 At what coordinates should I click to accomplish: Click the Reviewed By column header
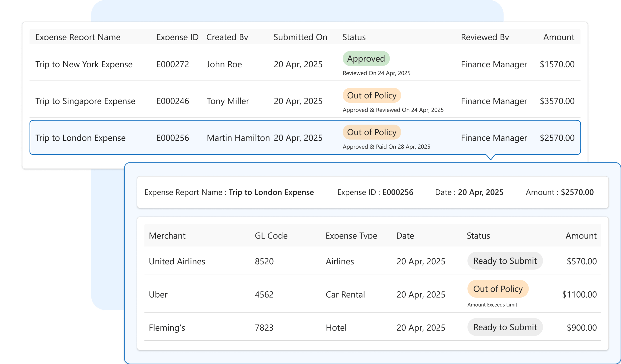(x=484, y=37)
